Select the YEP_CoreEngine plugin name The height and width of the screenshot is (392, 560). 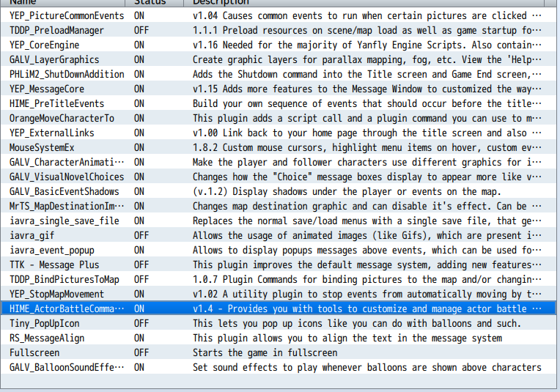tap(44, 45)
